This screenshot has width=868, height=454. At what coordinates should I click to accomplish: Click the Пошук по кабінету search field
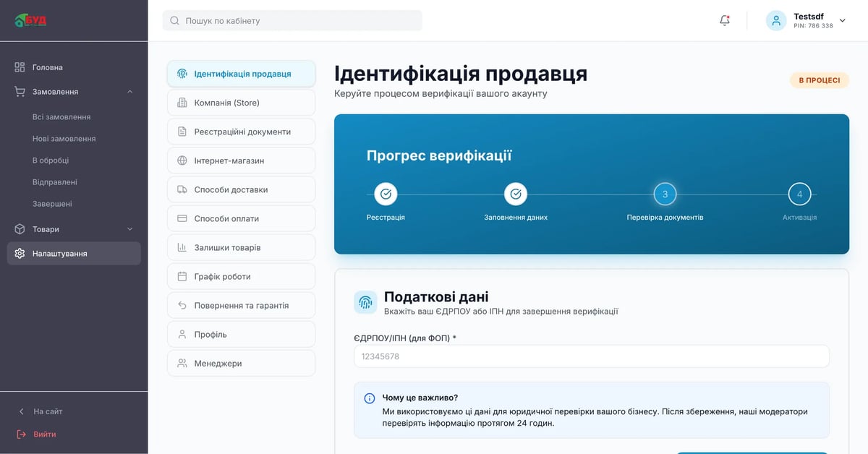pyautogui.click(x=292, y=21)
